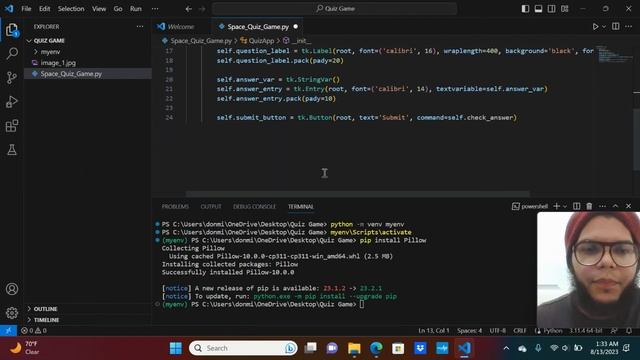
Task: Switch to the OUTPUT panel tab
Action: click(211, 207)
